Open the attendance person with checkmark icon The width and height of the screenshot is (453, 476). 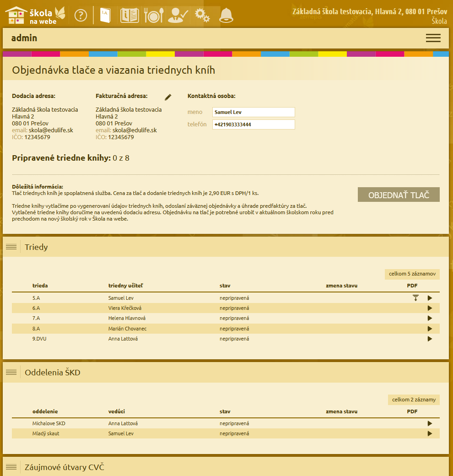tap(178, 16)
